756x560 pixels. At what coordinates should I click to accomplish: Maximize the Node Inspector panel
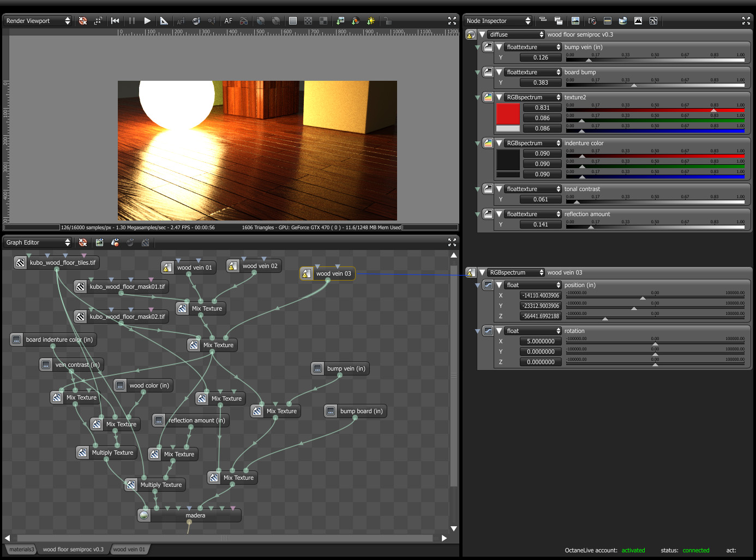746,21
